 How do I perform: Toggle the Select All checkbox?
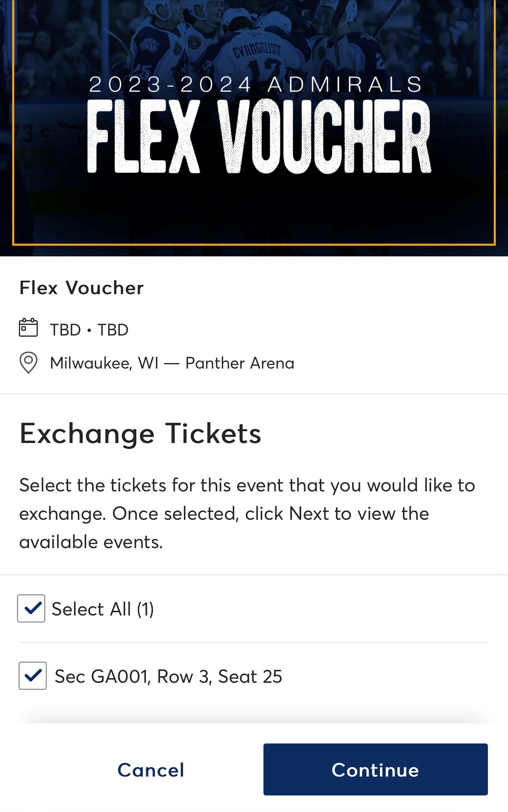[31, 608]
